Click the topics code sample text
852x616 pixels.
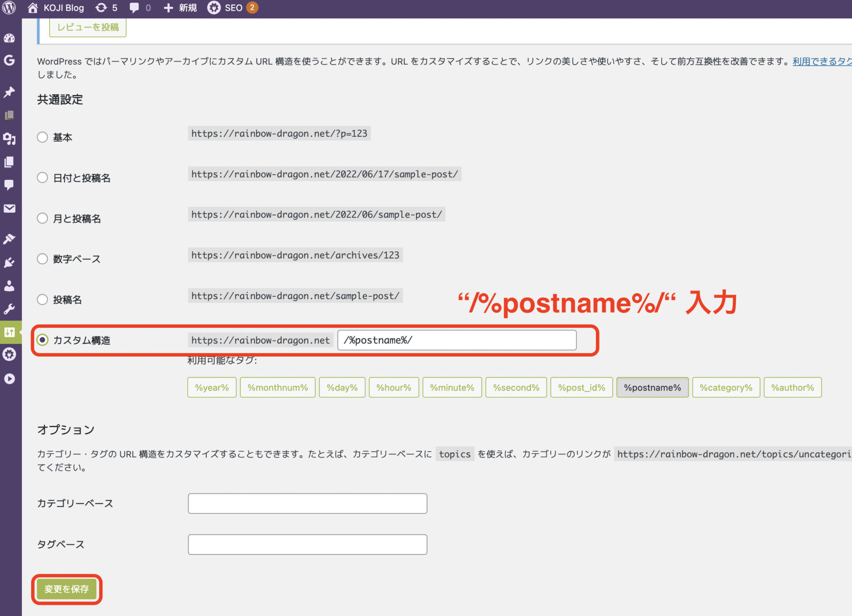pyautogui.click(x=454, y=454)
